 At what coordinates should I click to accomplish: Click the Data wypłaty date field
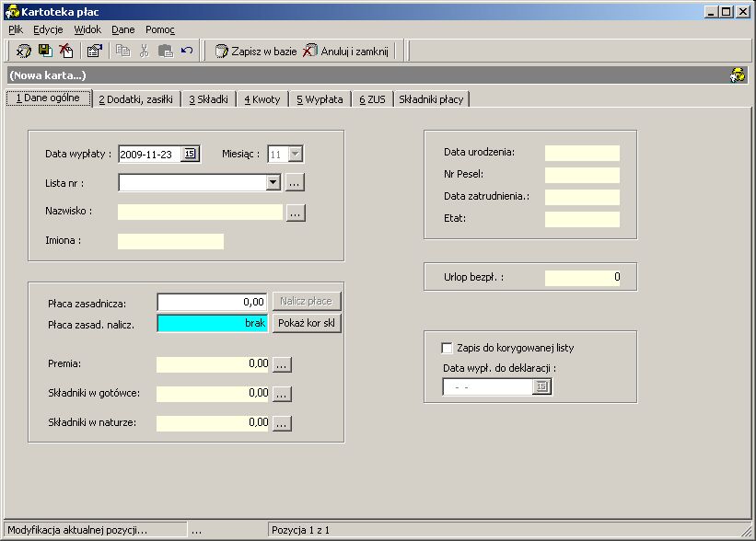(x=150, y=155)
